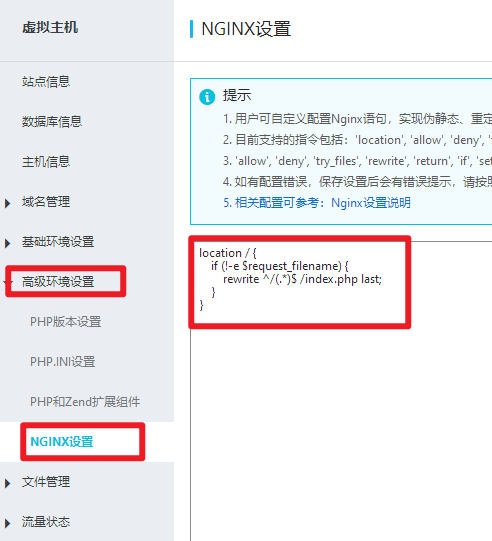Viewport: 492px width, 541px height.
Task: Open the Nginx设置说明 reference link
Action: [x=371, y=203]
